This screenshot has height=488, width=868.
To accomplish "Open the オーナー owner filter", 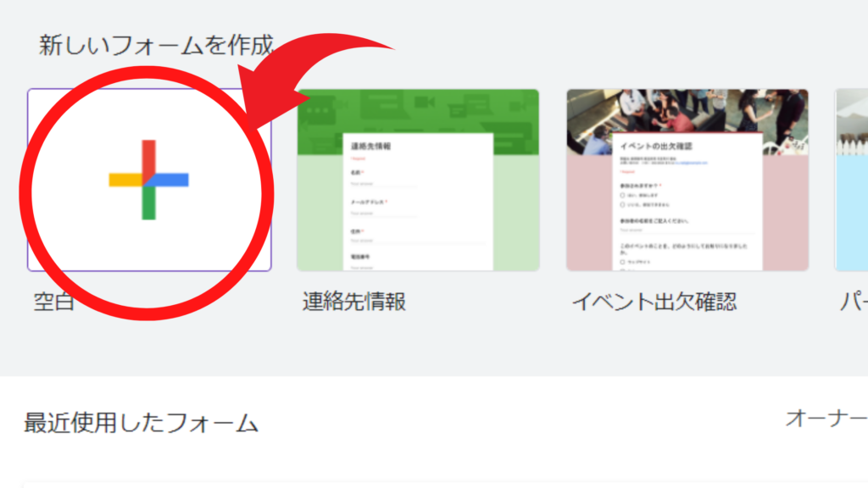I will coord(826,419).
